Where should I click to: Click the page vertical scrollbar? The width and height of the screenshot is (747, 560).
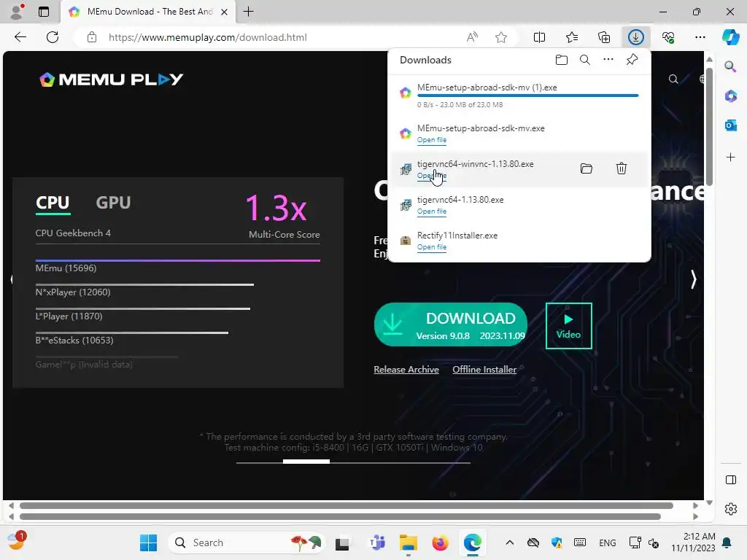click(709, 127)
